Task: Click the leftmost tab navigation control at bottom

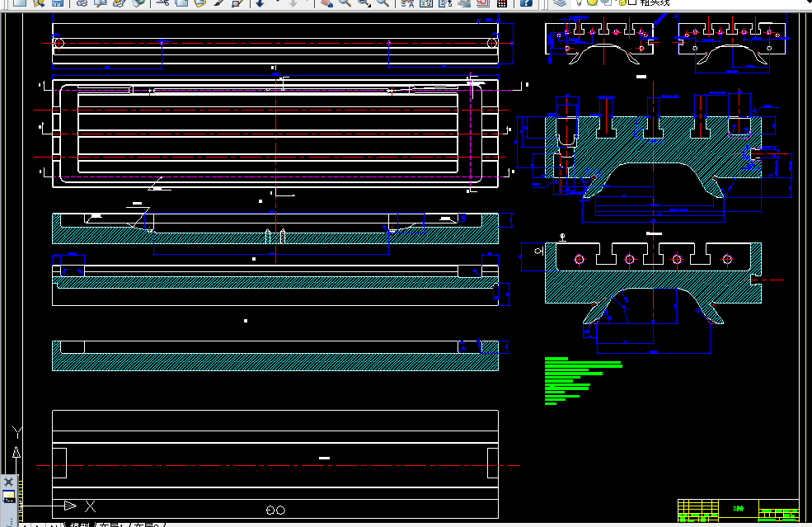Action: tap(24, 525)
